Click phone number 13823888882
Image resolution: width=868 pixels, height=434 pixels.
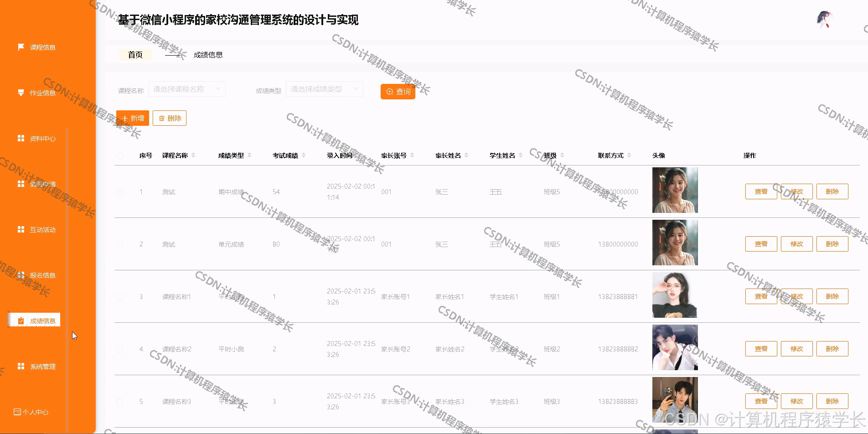click(618, 349)
